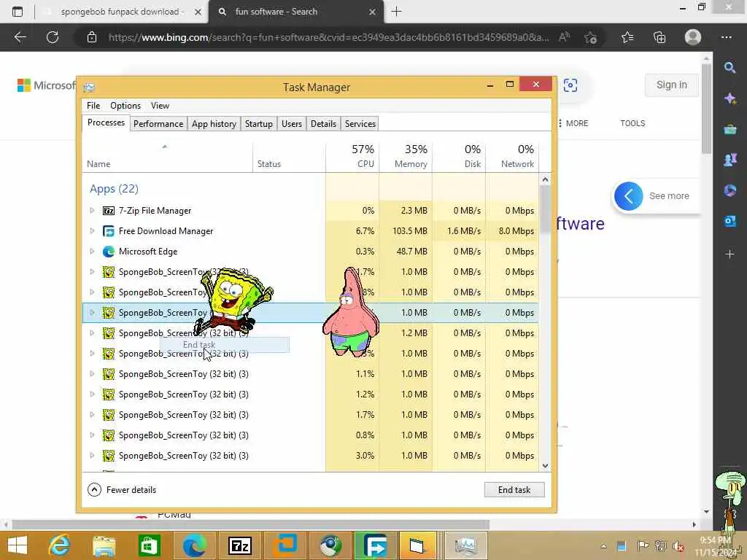Expand the SpongeBob_ScreenToy row showing 1.1% CPU
Screen dimensions: 747x560
point(92,374)
